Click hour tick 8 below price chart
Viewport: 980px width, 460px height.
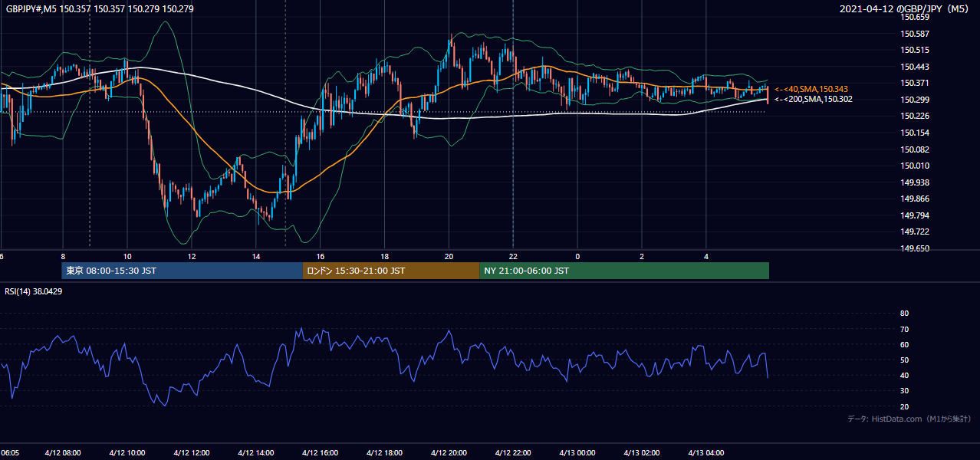coord(63,256)
